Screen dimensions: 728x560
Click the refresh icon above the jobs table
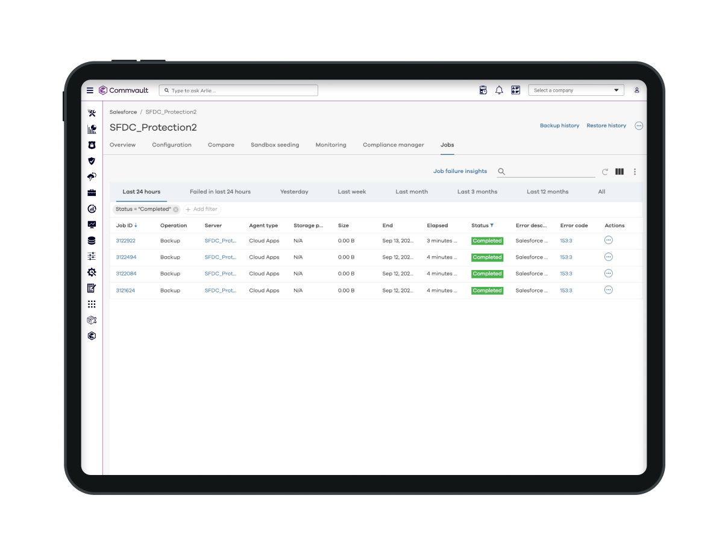coord(605,172)
